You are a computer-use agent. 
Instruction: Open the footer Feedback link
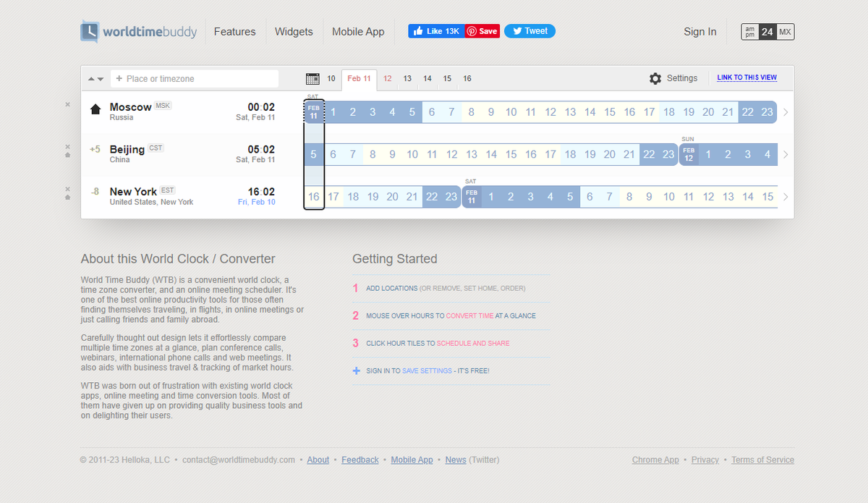[360, 460]
